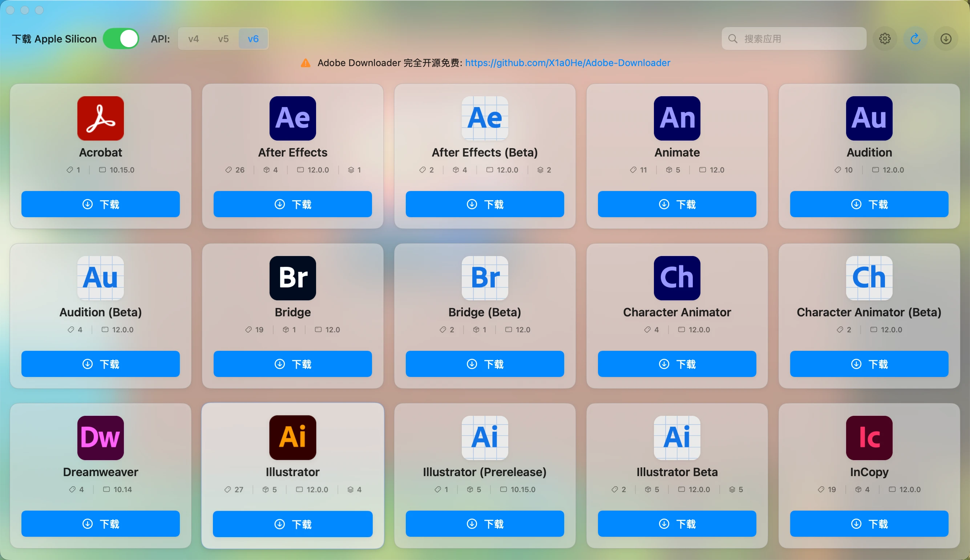Click the magnifier icon in the search box
The image size is (970, 560).
point(733,38)
